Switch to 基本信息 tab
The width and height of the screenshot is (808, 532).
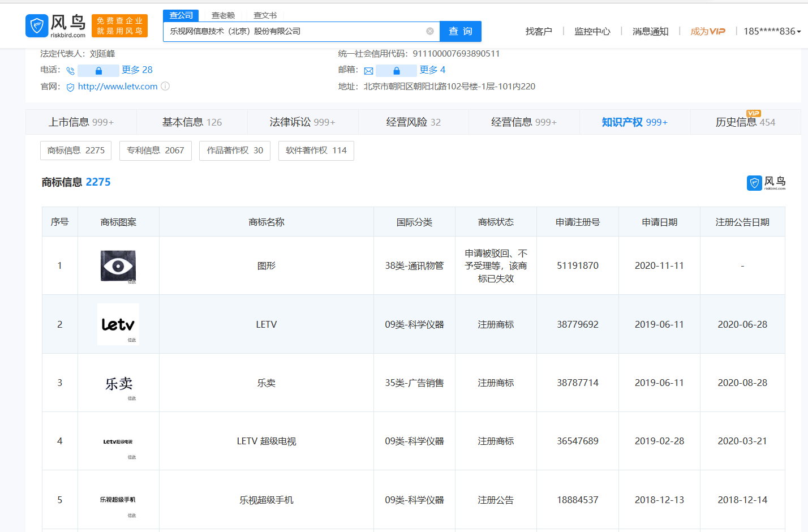pos(192,122)
